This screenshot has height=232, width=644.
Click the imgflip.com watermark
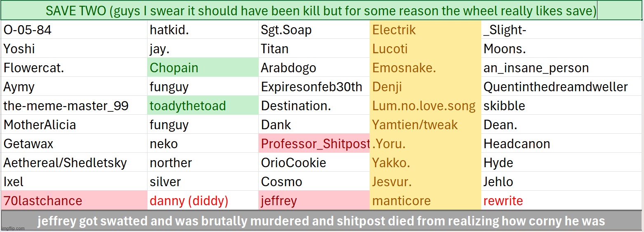pos(13,228)
